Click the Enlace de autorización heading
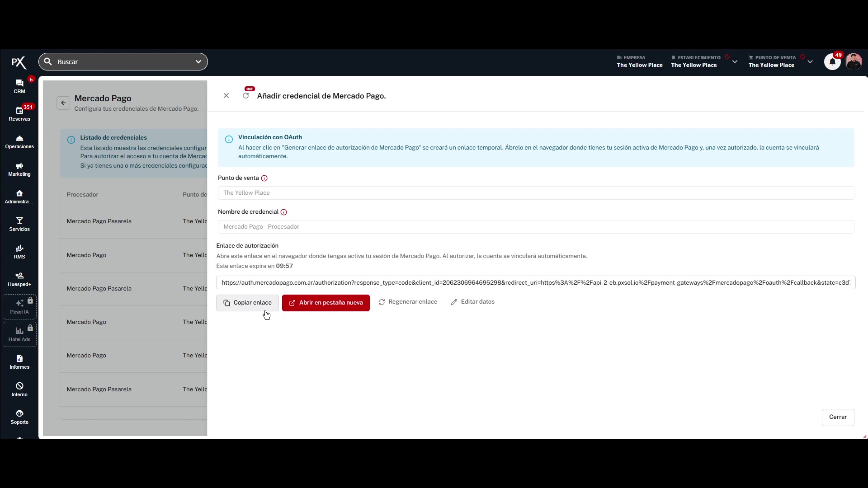 (x=247, y=246)
